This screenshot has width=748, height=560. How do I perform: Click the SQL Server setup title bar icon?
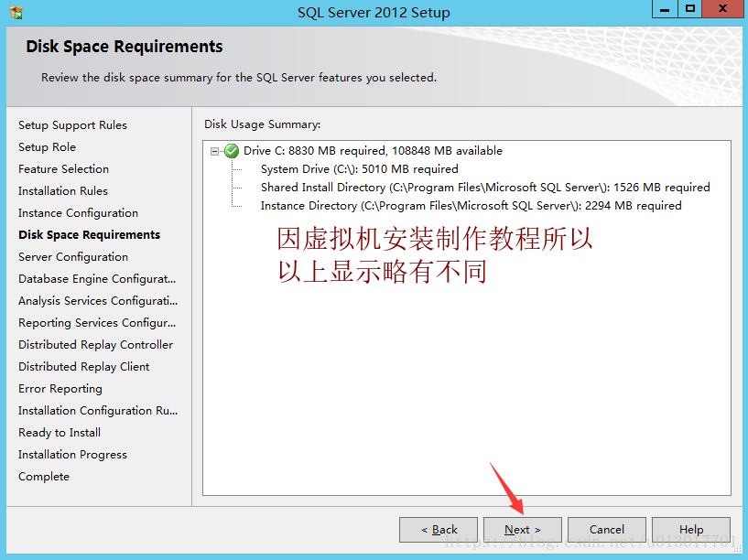tap(16, 12)
